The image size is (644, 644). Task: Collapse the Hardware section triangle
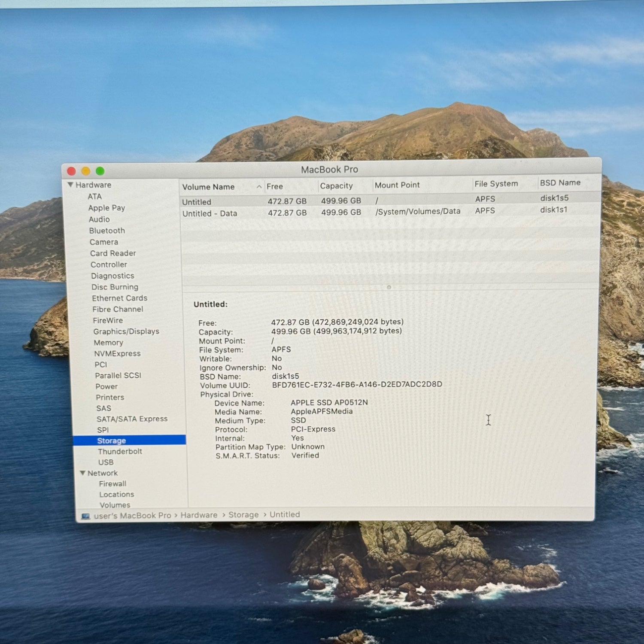click(70, 185)
